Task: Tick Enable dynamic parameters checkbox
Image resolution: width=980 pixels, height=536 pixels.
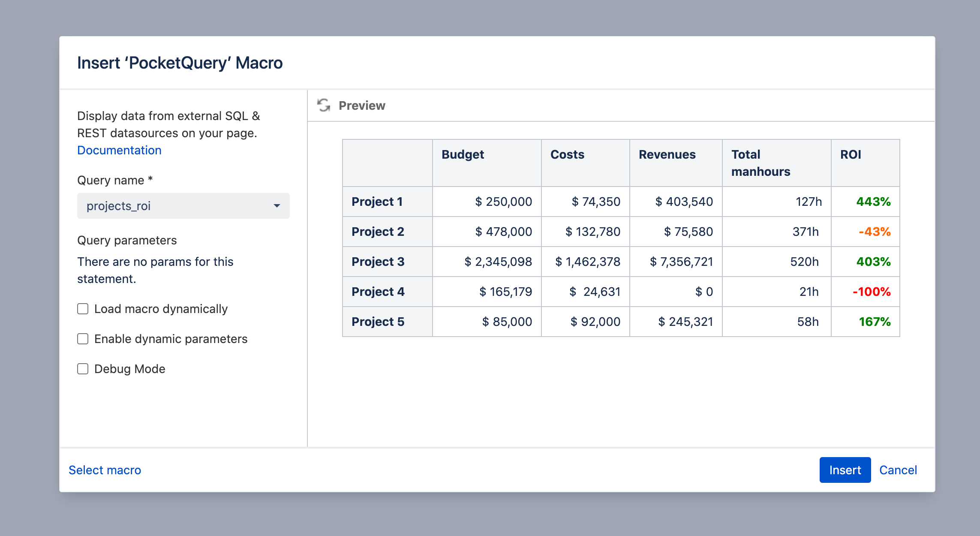Action: [x=83, y=339]
